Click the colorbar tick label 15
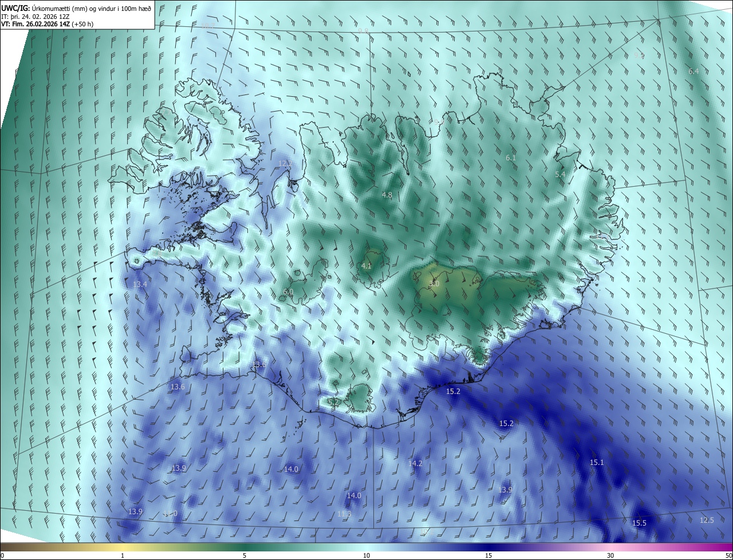 pyautogui.click(x=488, y=555)
